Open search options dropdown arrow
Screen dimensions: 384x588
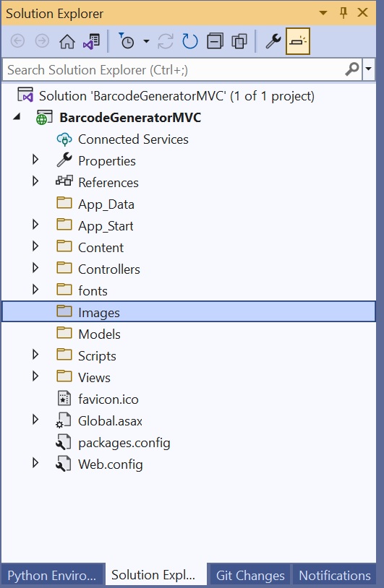coord(369,69)
